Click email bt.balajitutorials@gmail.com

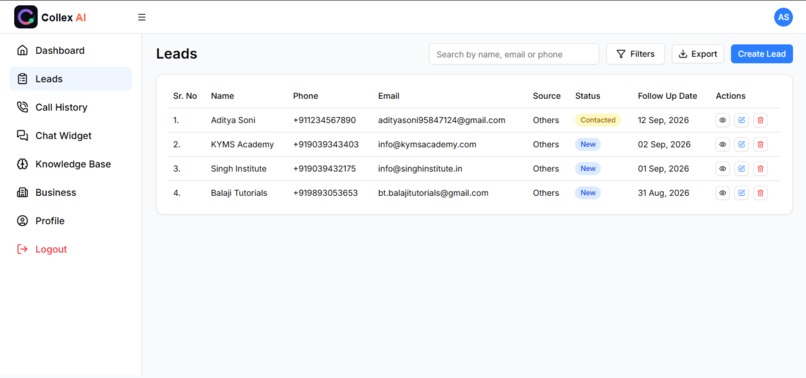[433, 193]
